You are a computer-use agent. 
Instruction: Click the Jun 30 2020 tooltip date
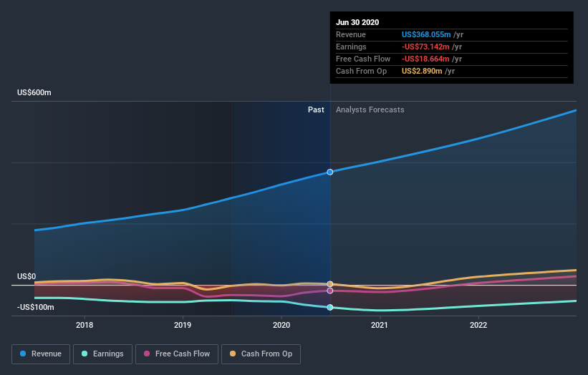[357, 22]
